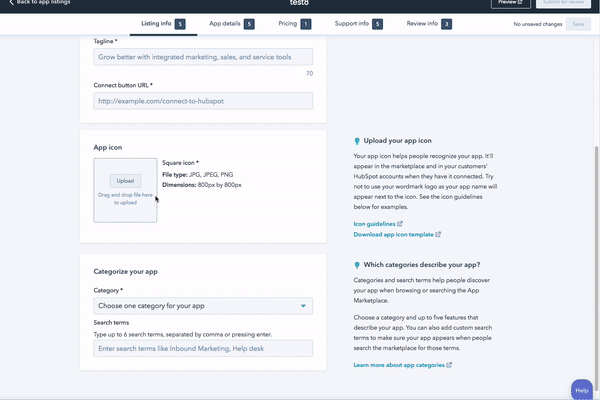The height and width of the screenshot is (400, 600).
Task: Focus the Connect button URL field
Action: click(x=203, y=101)
